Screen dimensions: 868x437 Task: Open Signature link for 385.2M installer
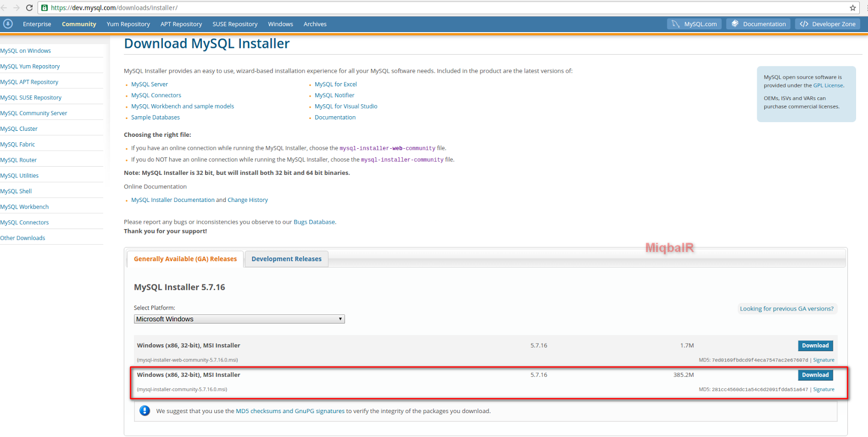tap(824, 389)
